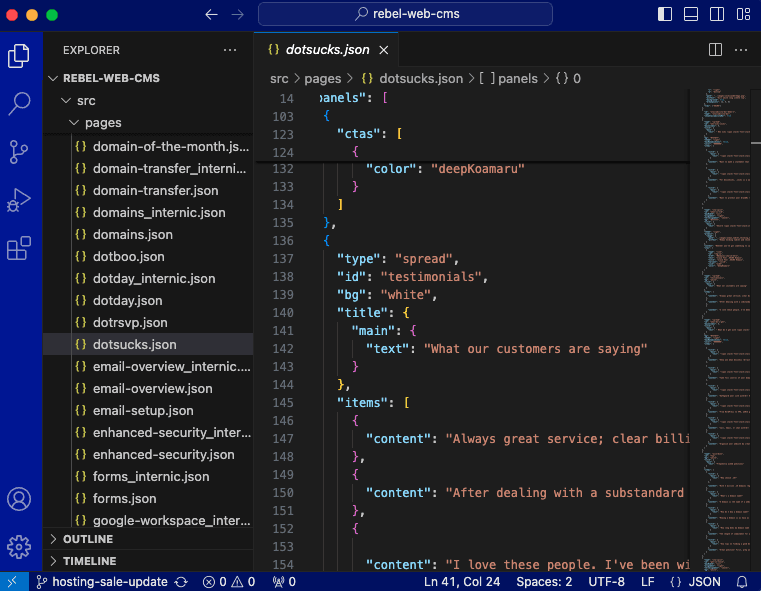Image resolution: width=761 pixels, height=591 pixels.
Task: Click the src breadcrumb segment
Action: pyautogui.click(x=279, y=79)
